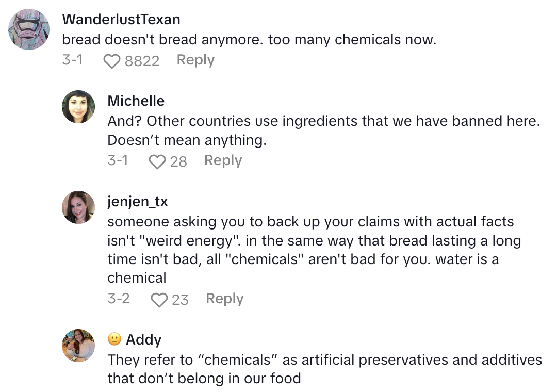Click the 23 like count on jenjen_tx's reply

pyautogui.click(x=180, y=300)
